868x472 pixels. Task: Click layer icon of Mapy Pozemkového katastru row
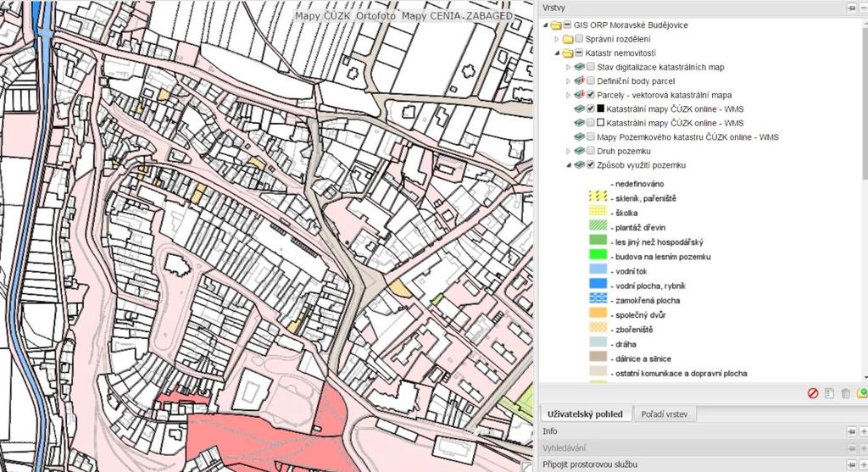pos(580,136)
